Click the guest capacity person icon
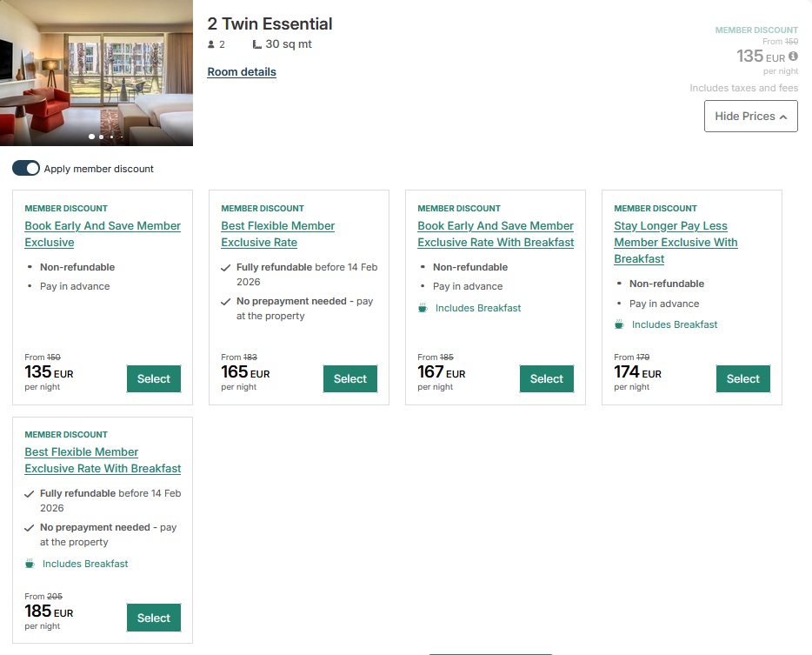This screenshot has width=812, height=655. coord(210,43)
